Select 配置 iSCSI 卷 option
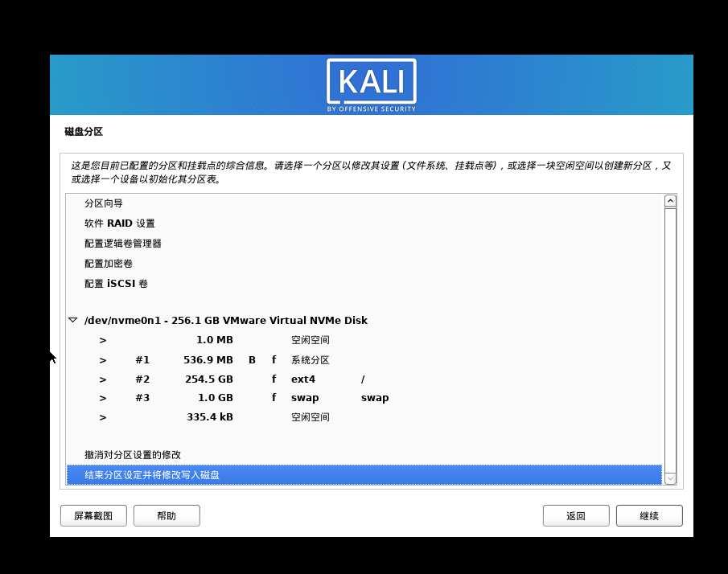 click(116, 284)
